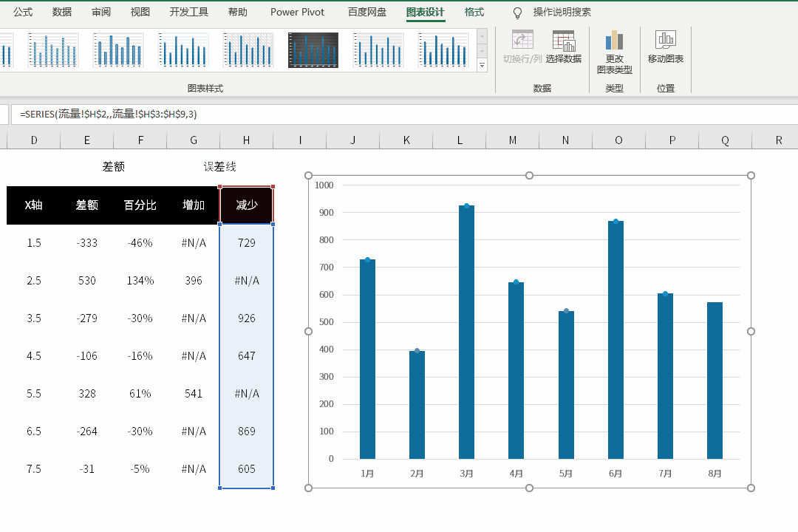798x532 pixels.
Task: Click the Change Chart Type (更改图表类型) icon
Action: pyautogui.click(x=614, y=41)
